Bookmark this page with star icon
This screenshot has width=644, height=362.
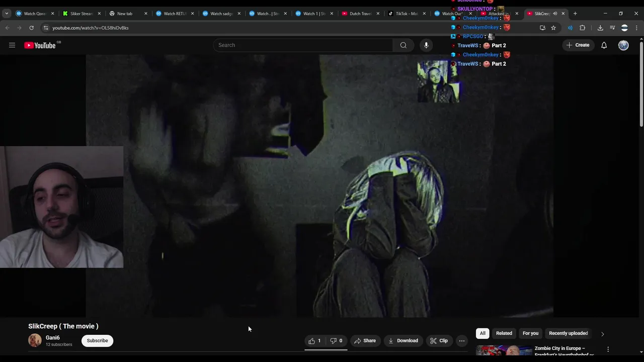click(553, 28)
